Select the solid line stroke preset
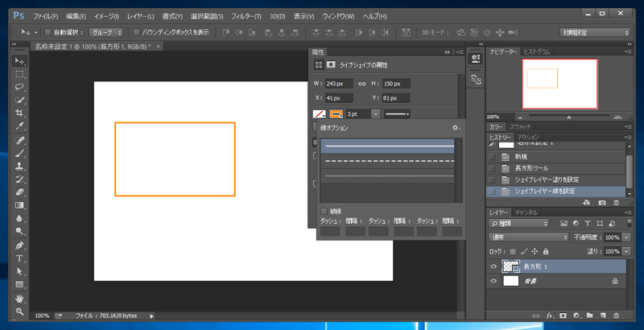Image resolution: width=644 pixels, height=330 pixels. (x=387, y=146)
